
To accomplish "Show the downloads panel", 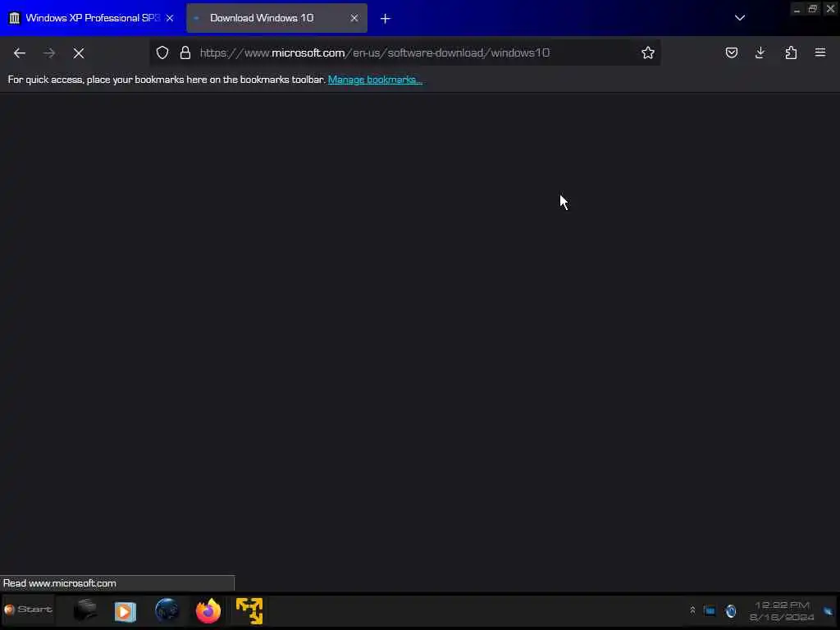I will pos(760,52).
